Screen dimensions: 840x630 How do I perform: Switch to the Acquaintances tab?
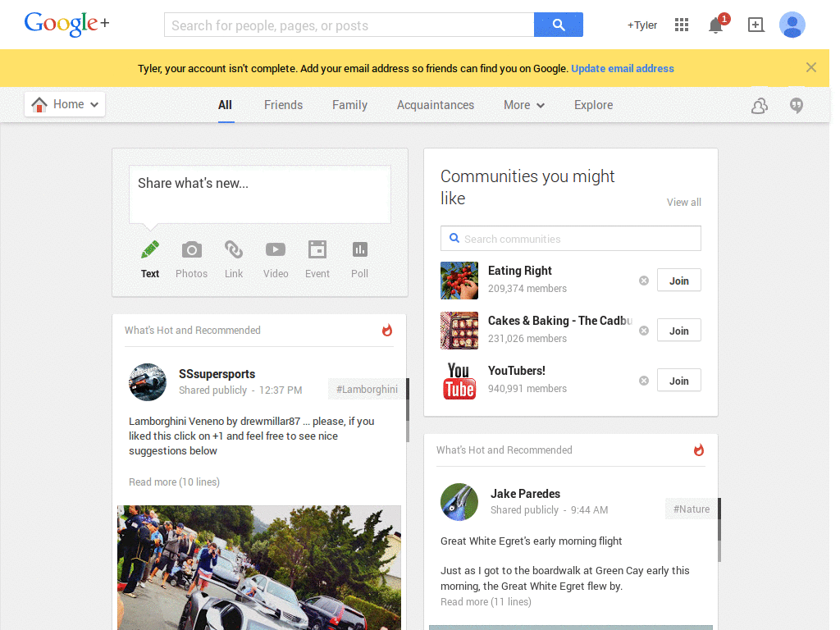coord(436,105)
